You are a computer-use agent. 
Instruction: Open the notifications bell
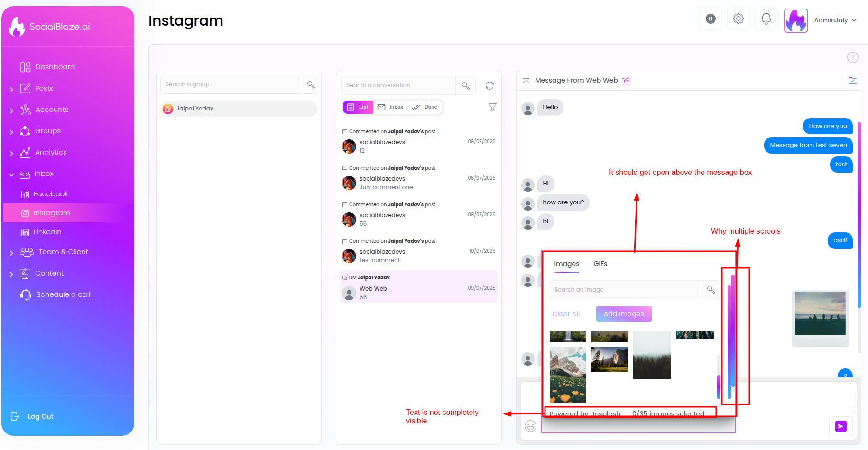pyautogui.click(x=766, y=18)
